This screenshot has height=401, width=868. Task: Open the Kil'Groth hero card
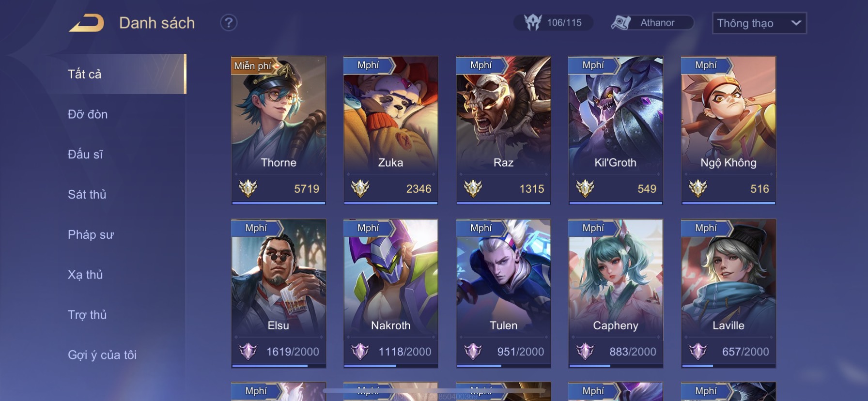coord(616,130)
